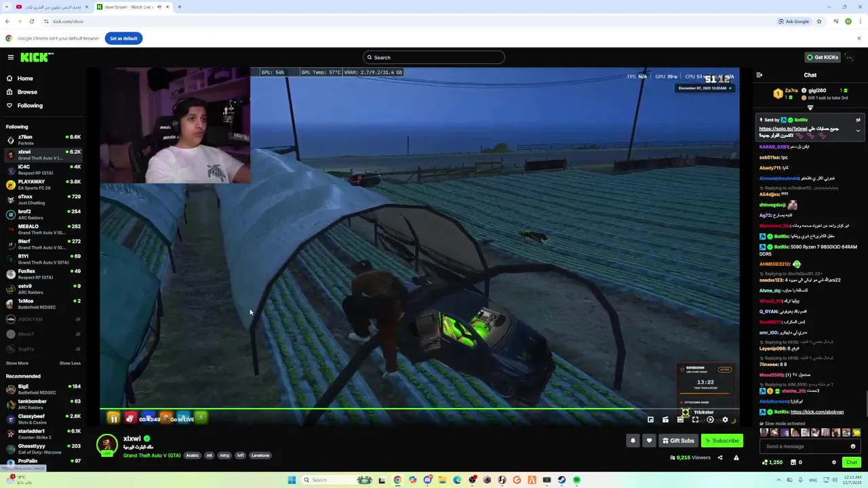
Task: Click Show More under Following
Action: [x=17, y=363]
